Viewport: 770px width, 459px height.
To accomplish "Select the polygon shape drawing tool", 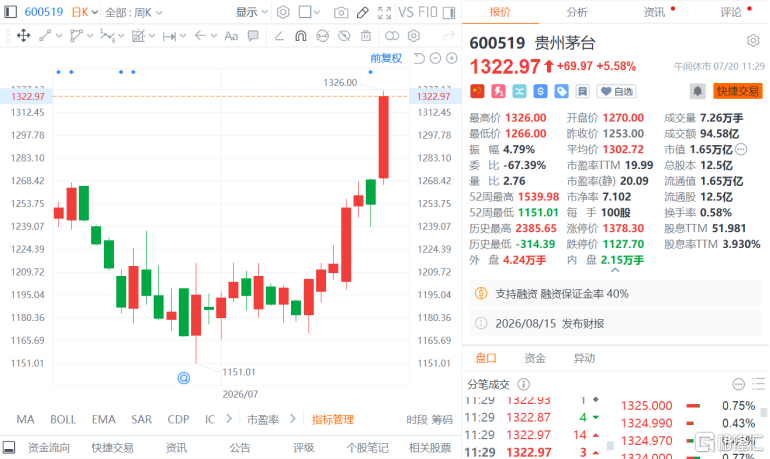I will point(76,35).
